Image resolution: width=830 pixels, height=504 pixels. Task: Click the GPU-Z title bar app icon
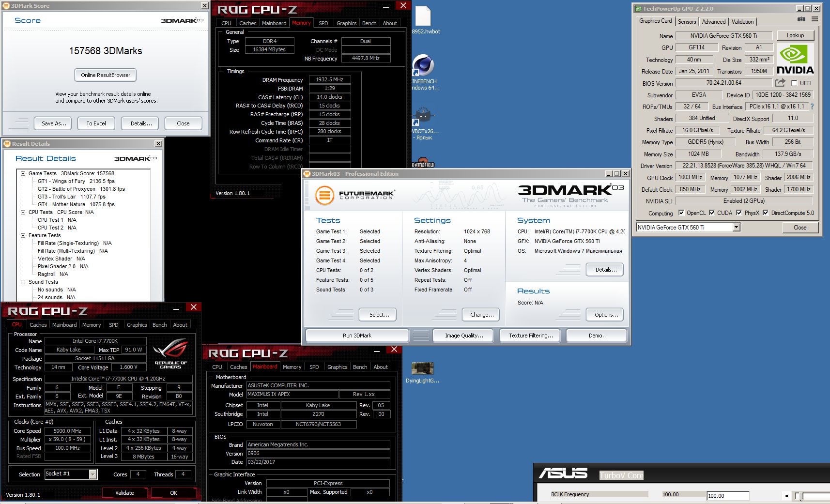click(x=639, y=9)
